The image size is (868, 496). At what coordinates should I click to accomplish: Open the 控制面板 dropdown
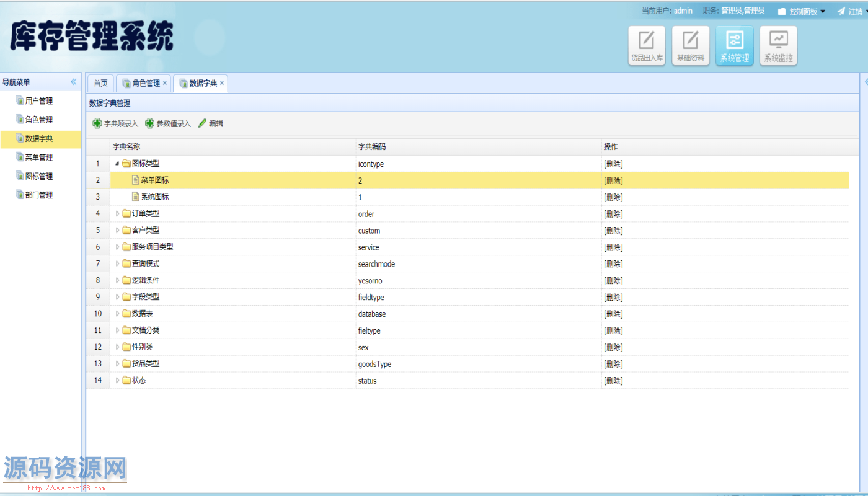pos(802,11)
